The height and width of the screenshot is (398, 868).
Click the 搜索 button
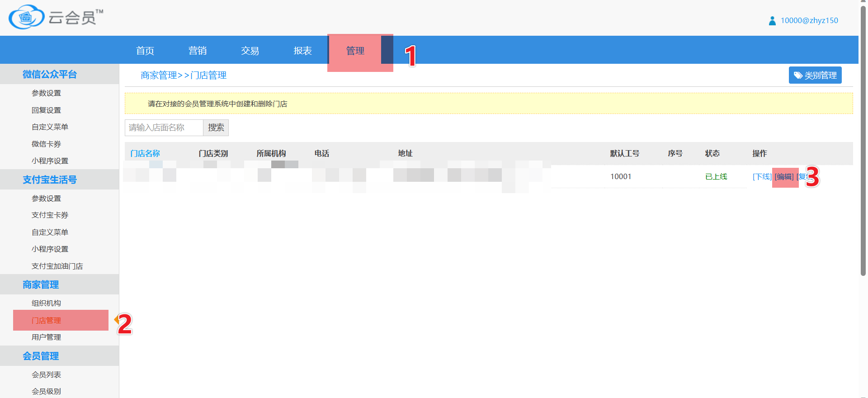[x=216, y=128]
